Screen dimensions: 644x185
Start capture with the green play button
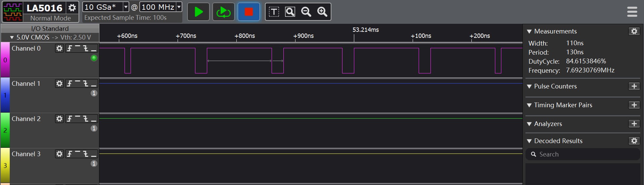coord(198,12)
